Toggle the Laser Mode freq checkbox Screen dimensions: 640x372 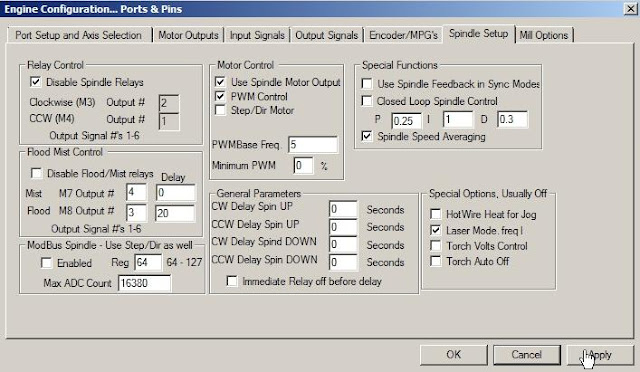pyautogui.click(x=436, y=230)
